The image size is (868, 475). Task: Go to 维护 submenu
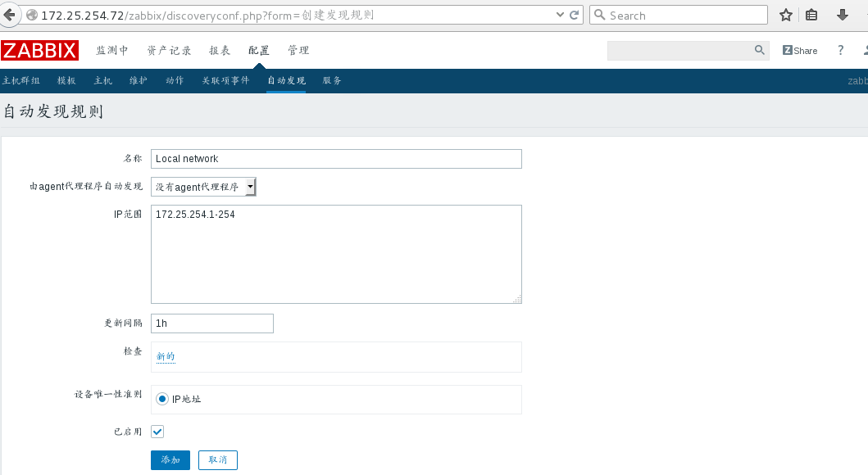pos(139,81)
